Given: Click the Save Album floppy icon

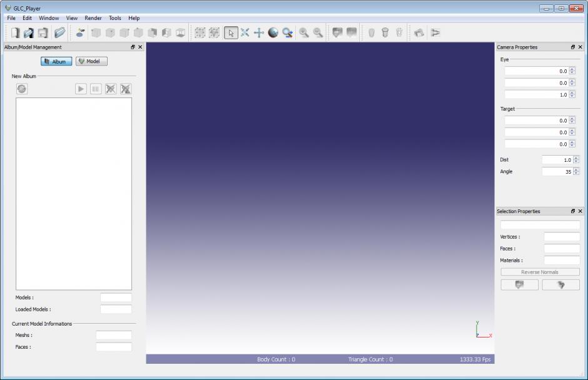Looking at the screenshot, I should click(43, 33).
